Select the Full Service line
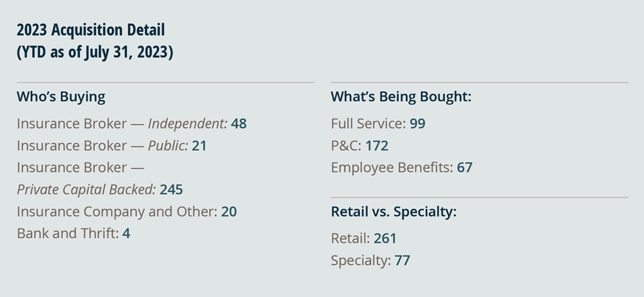 click(x=378, y=124)
